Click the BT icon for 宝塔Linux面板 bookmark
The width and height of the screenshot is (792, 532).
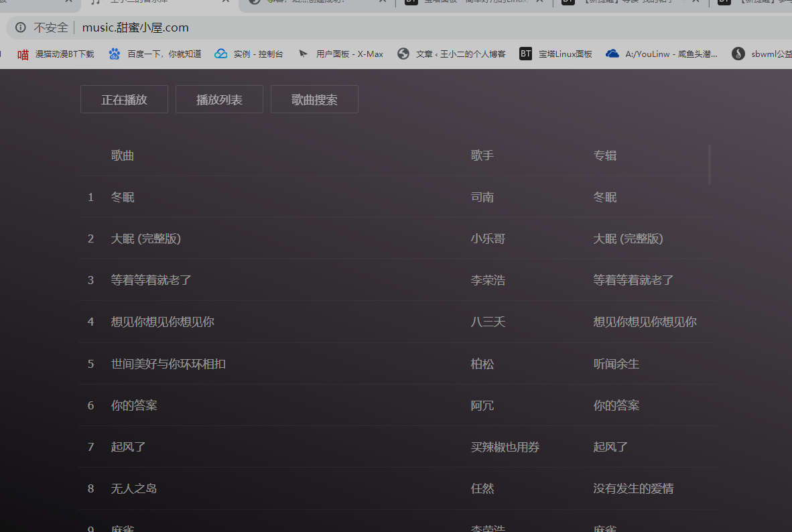526,54
